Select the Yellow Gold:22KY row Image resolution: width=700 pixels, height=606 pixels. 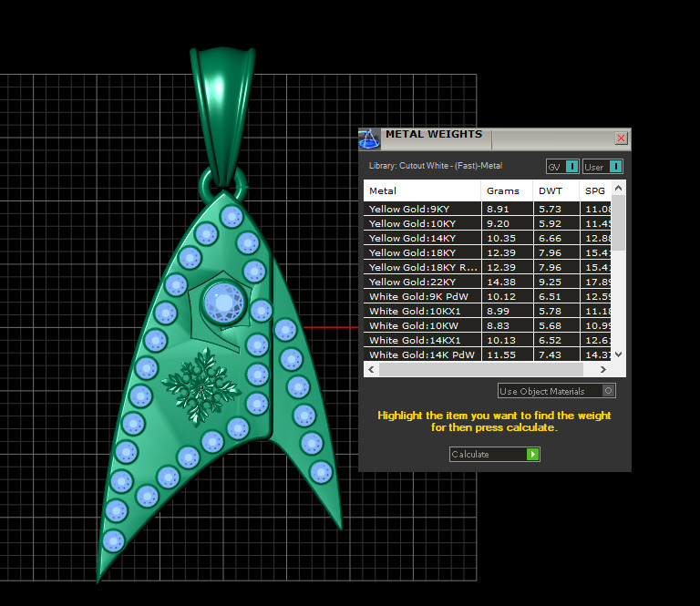tap(488, 282)
